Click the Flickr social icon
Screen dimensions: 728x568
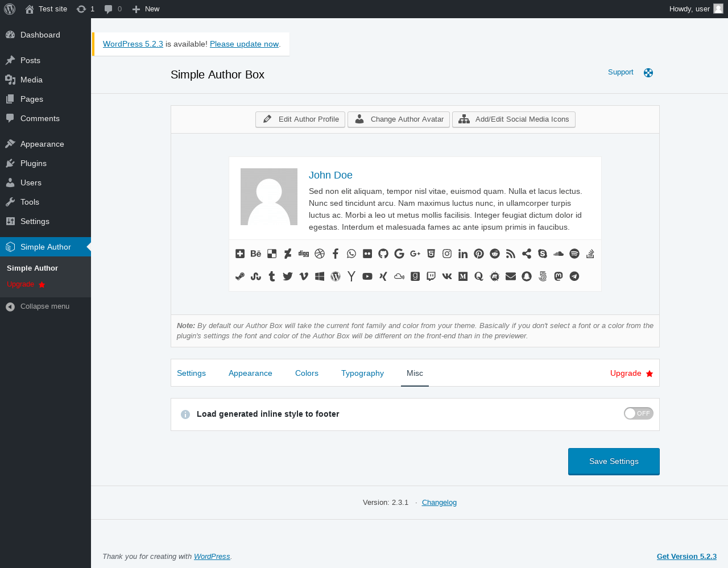point(367,254)
